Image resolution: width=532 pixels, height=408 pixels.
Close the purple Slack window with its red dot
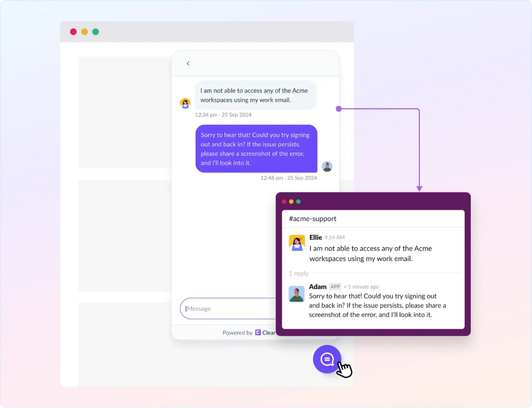coord(285,202)
